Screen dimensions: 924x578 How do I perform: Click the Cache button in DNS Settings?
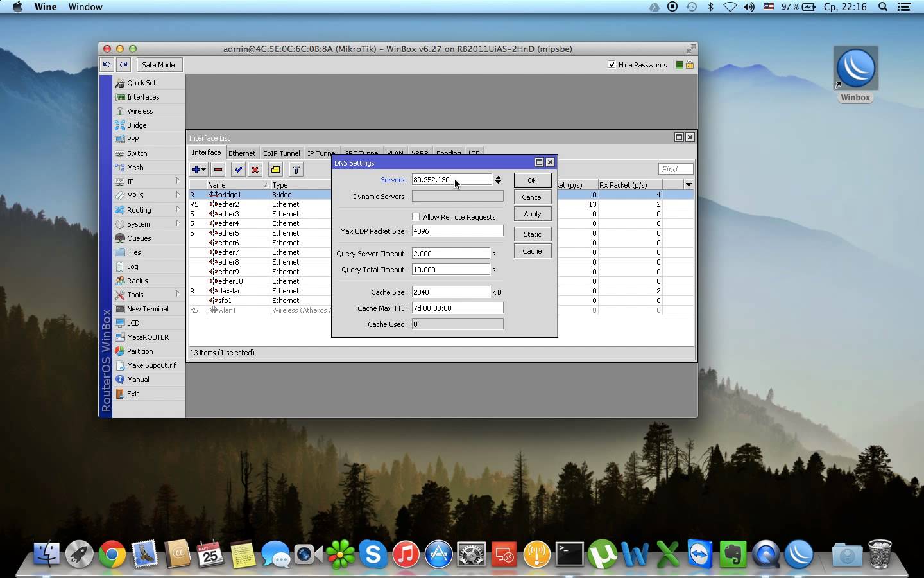click(x=533, y=251)
